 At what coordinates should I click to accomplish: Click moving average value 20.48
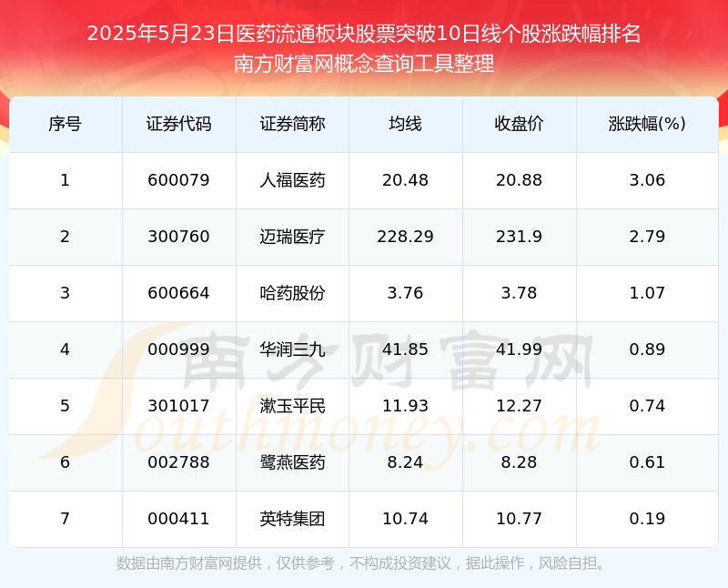pyautogui.click(x=405, y=180)
